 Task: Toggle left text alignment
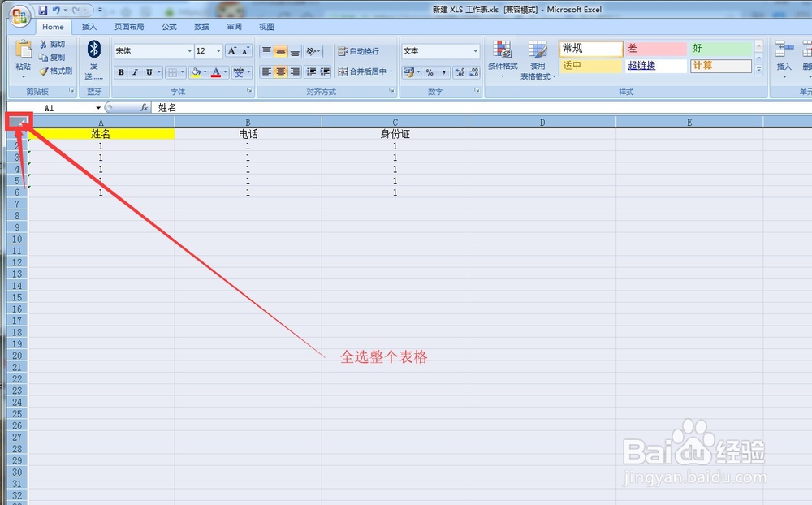point(266,71)
